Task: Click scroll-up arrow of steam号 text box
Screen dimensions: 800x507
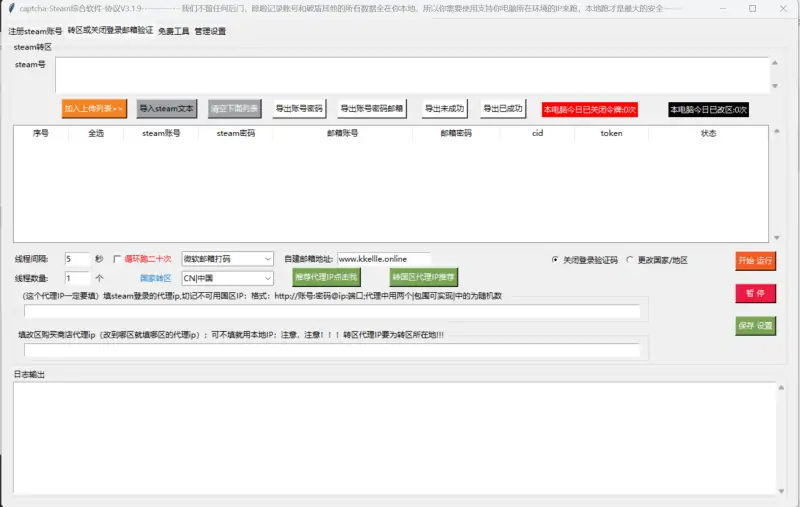Action: tap(777, 61)
